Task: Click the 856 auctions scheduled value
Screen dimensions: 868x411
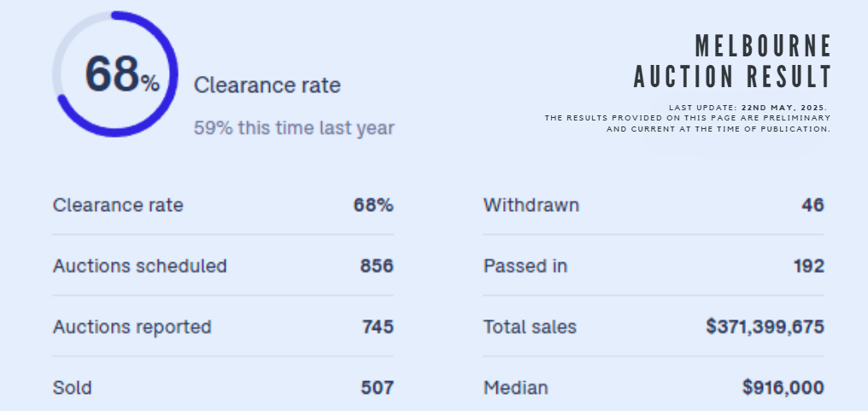Action: tap(377, 266)
